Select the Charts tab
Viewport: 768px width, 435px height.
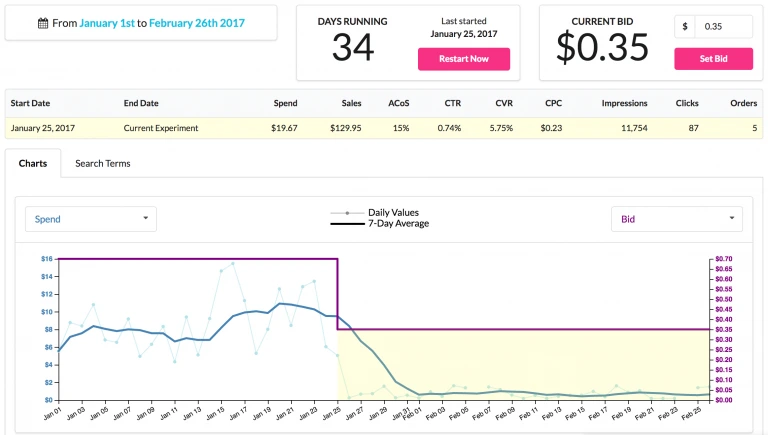click(x=33, y=163)
